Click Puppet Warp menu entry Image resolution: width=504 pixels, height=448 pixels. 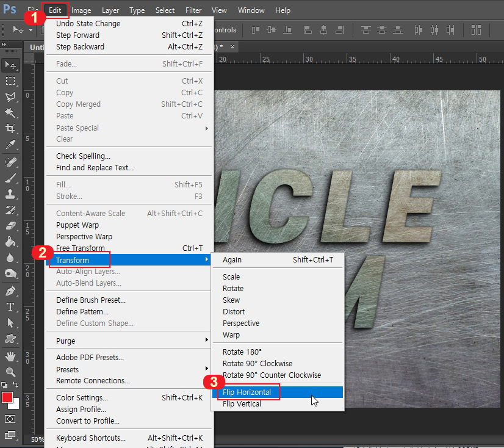click(x=129, y=225)
